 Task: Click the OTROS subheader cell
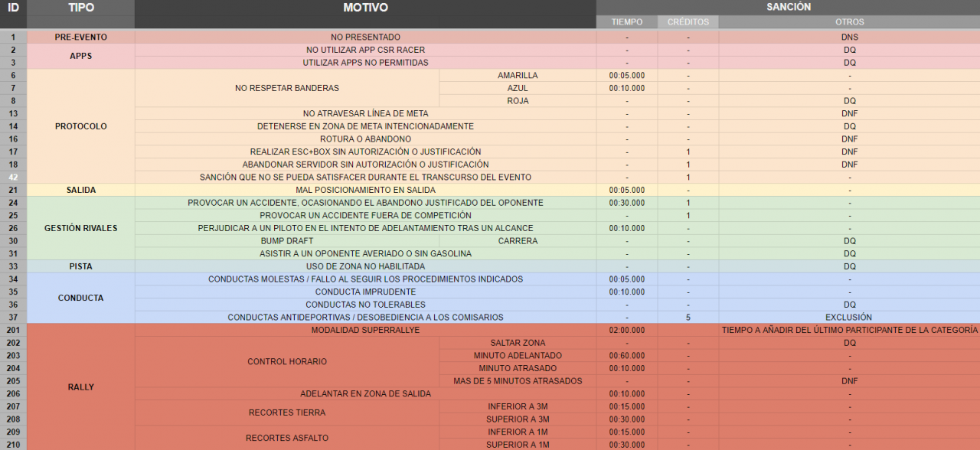[x=849, y=22]
